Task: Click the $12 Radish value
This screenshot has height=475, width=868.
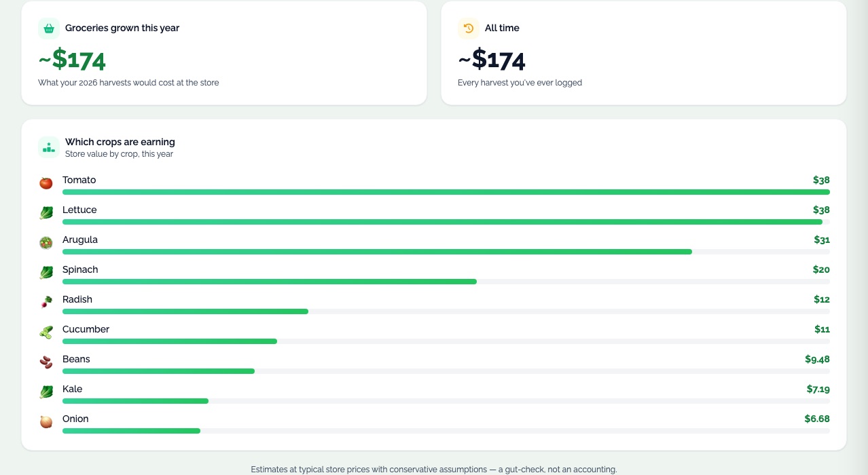Action: pos(822,299)
